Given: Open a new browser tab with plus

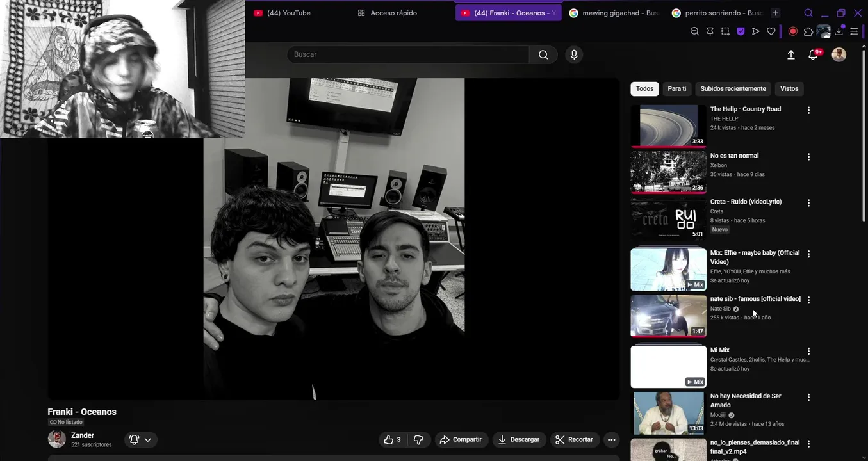Looking at the screenshot, I should coord(776,13).
